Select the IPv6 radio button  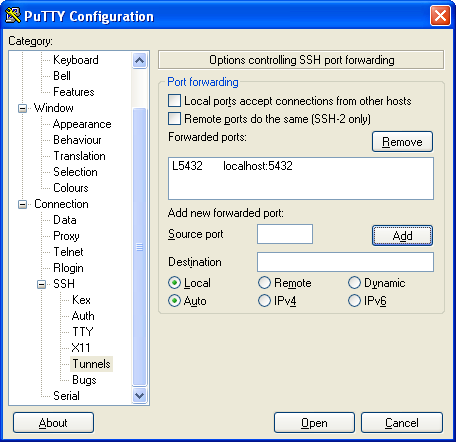pos(354,301)
